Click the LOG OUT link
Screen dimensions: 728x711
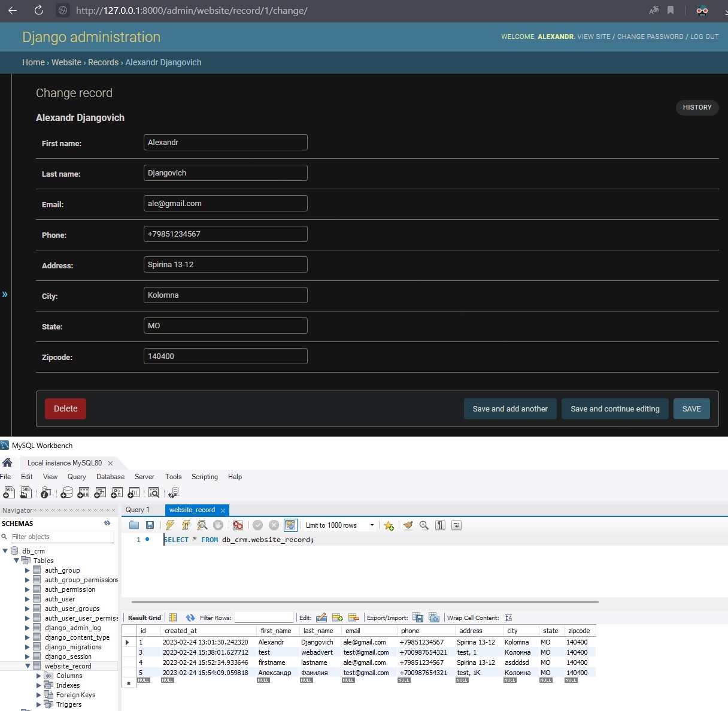pyautogui.click(x=704, y=37)
